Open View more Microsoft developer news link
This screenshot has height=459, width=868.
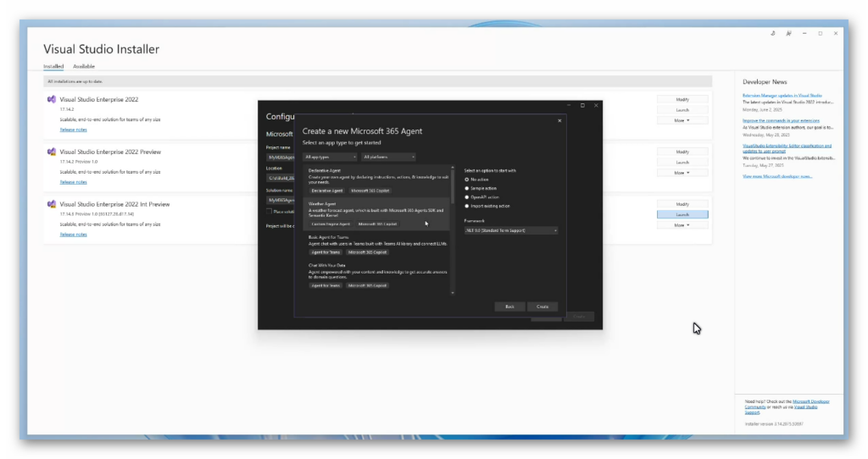click(777, 176)
